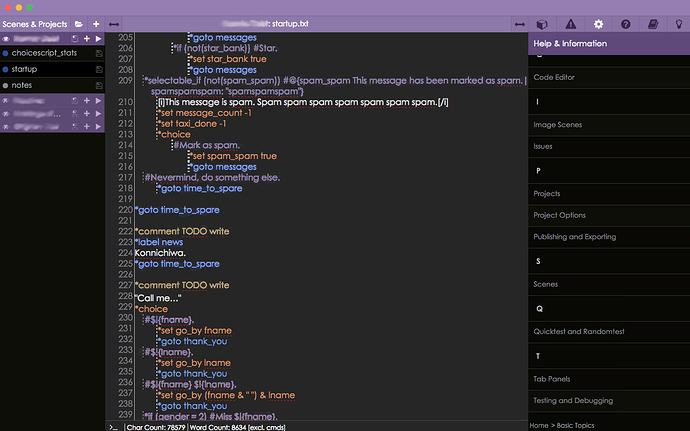Click '#Nevermind, do something else.' line
690x431 pixels.
212,177
